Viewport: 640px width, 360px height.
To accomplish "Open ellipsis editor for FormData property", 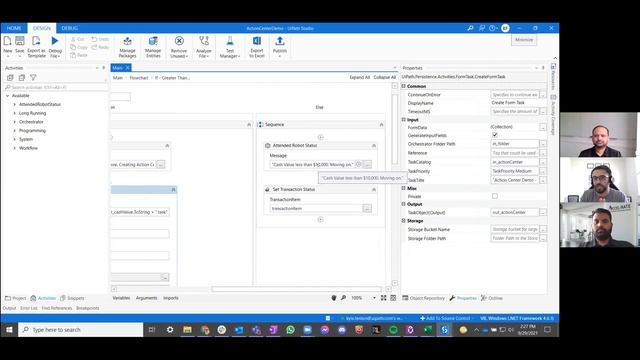I will click(x=543, y=127).
